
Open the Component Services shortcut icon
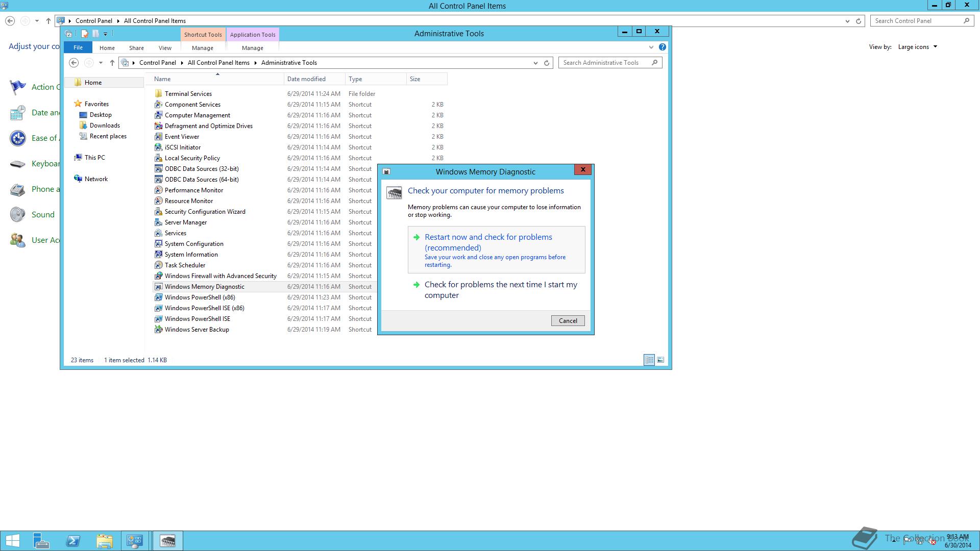[158, 105]
